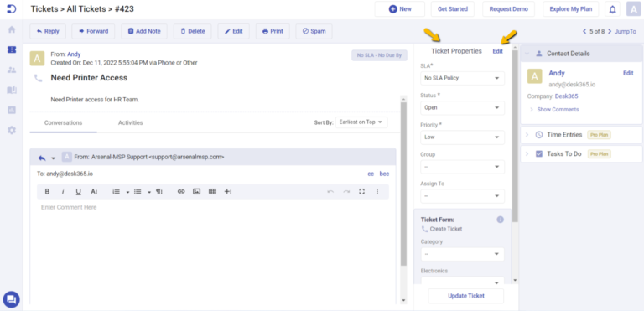Open paragraph format tool

click(x=159, y=191)
